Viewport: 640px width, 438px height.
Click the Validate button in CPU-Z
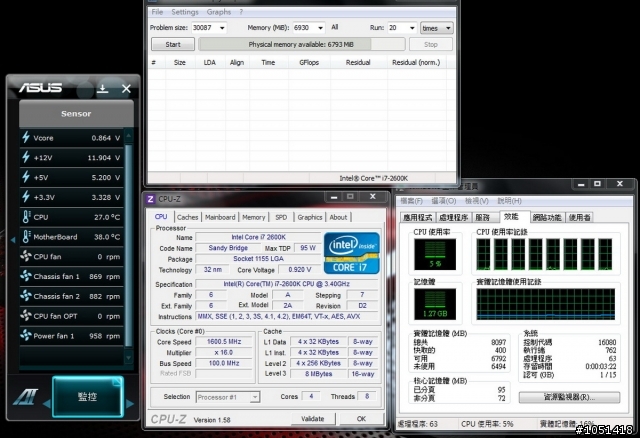pyautogui.click(x=313, y=418)
